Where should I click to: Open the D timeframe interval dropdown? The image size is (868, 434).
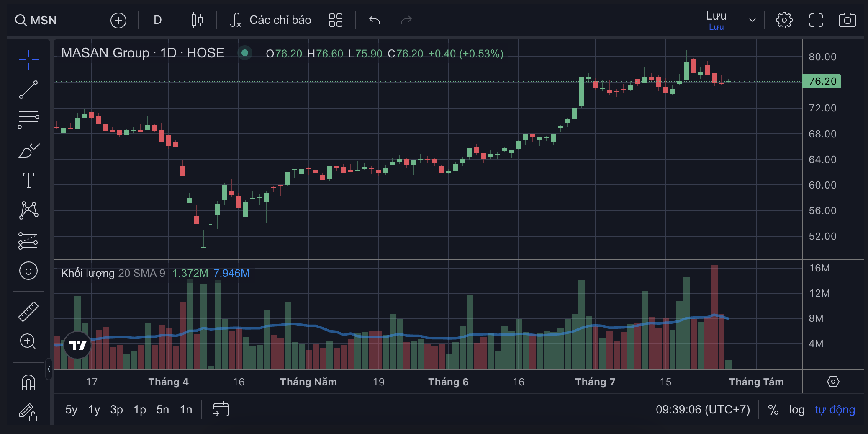pos(157,20)
